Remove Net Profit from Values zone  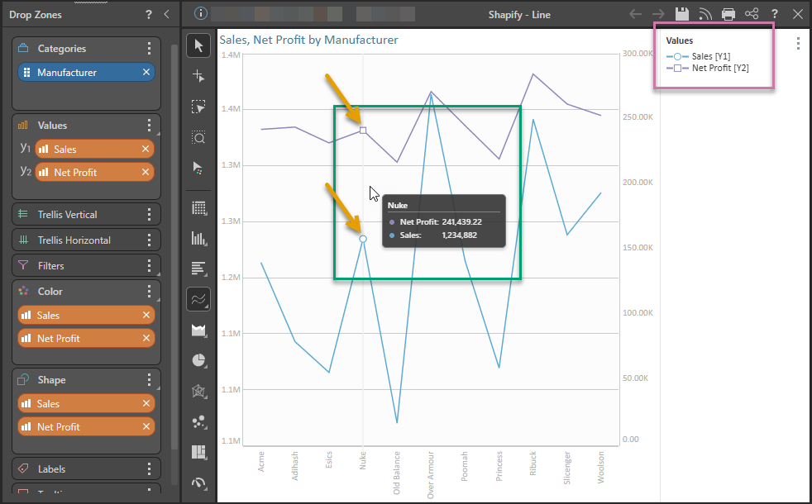tap(146, 173)
